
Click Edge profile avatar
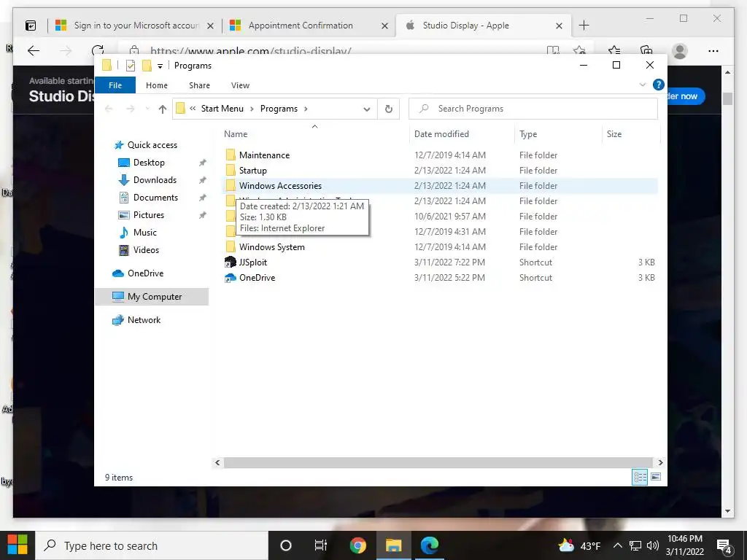679,51
